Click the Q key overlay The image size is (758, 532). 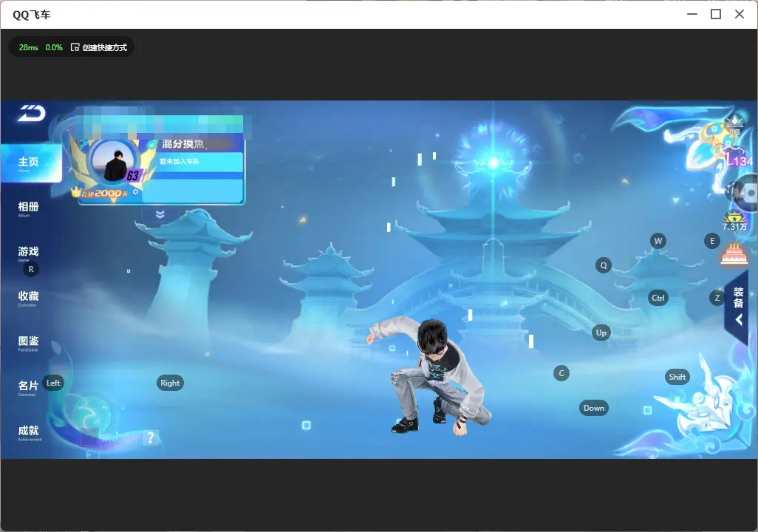[604, 265]
